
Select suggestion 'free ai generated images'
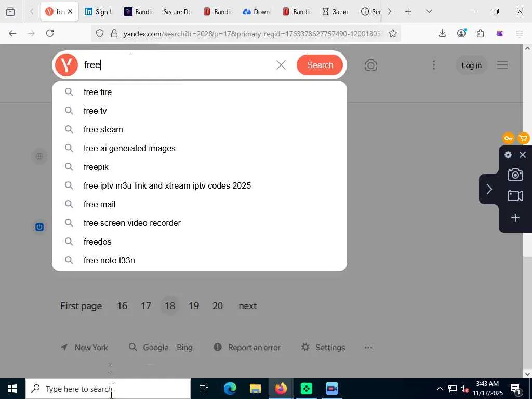pos(199,148)
